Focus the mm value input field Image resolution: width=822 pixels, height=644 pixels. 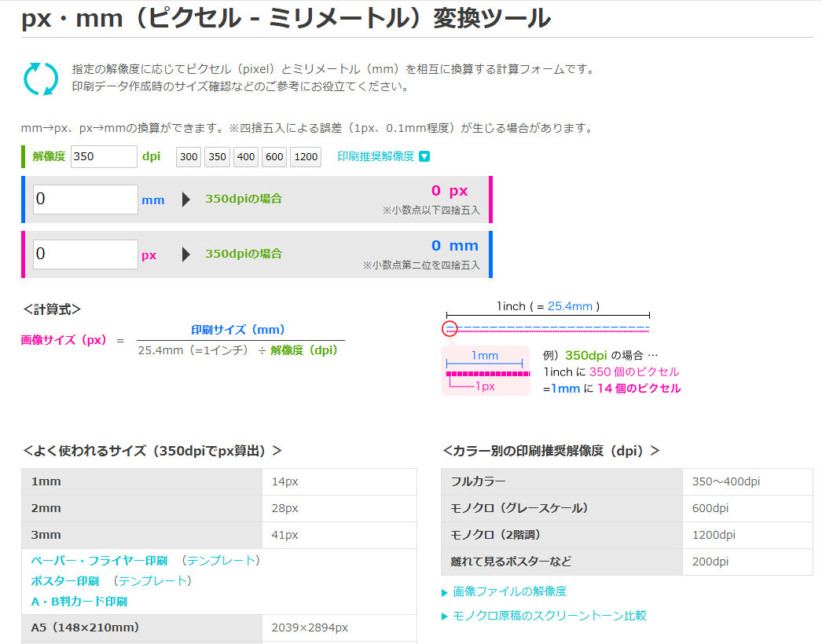tap(86, 199)
